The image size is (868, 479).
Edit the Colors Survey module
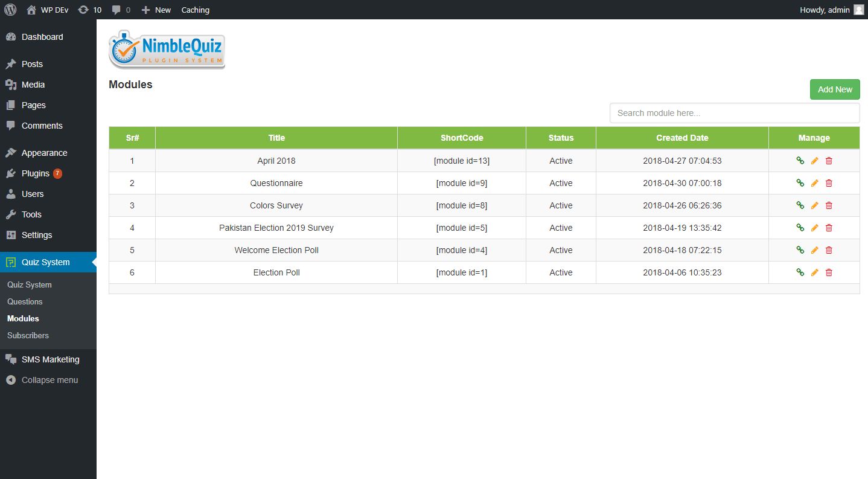pos(814,205)
